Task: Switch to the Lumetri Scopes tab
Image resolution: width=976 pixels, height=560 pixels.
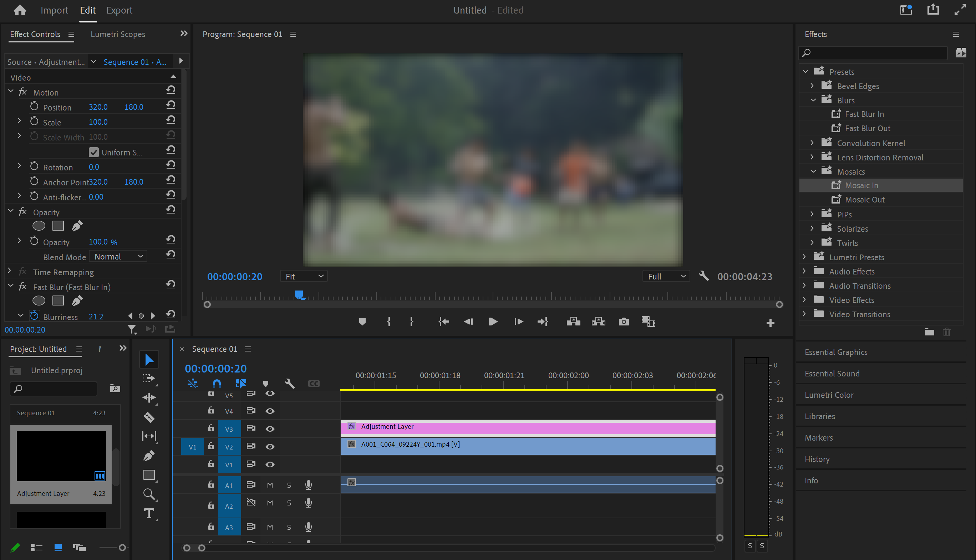Action: (x=118, y=34)
